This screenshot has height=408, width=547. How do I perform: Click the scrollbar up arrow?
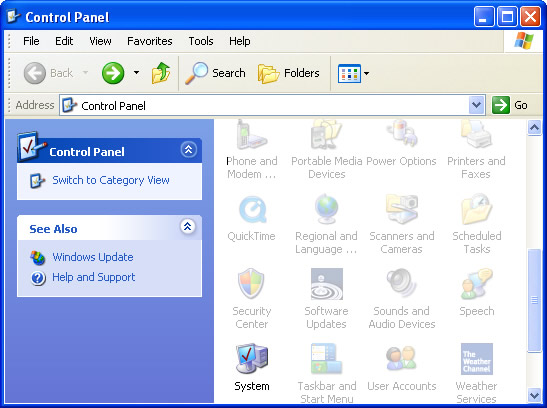point(534,128)
